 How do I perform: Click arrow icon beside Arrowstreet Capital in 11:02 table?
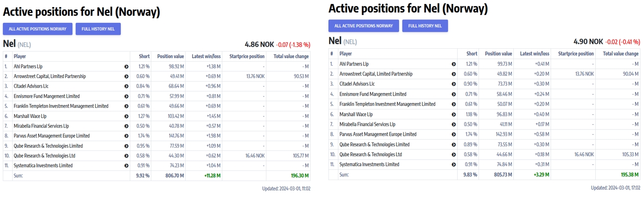click(x=126, y=76)
